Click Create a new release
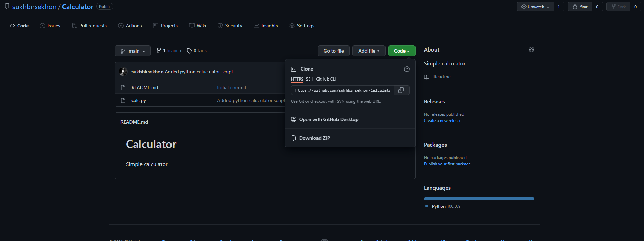 [x=442, y=121]
